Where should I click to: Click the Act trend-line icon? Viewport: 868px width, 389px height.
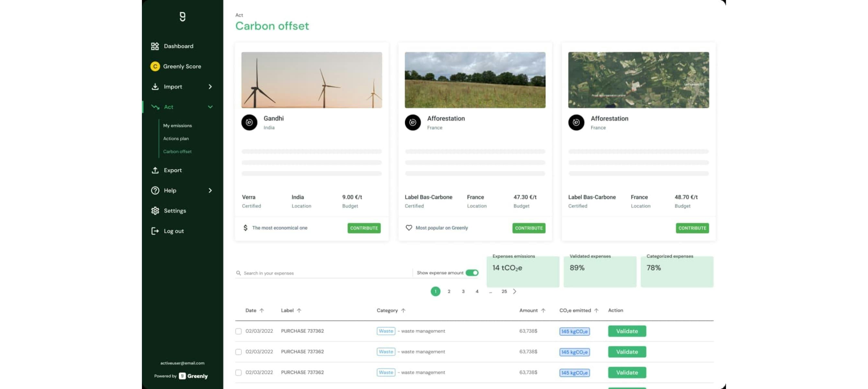point(155,107)
